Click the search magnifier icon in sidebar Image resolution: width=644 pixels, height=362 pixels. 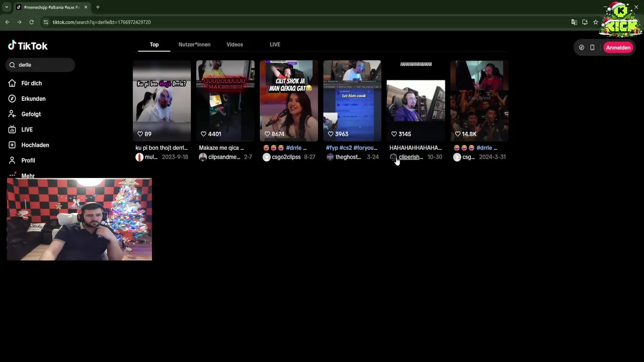(x=12, y=65)
